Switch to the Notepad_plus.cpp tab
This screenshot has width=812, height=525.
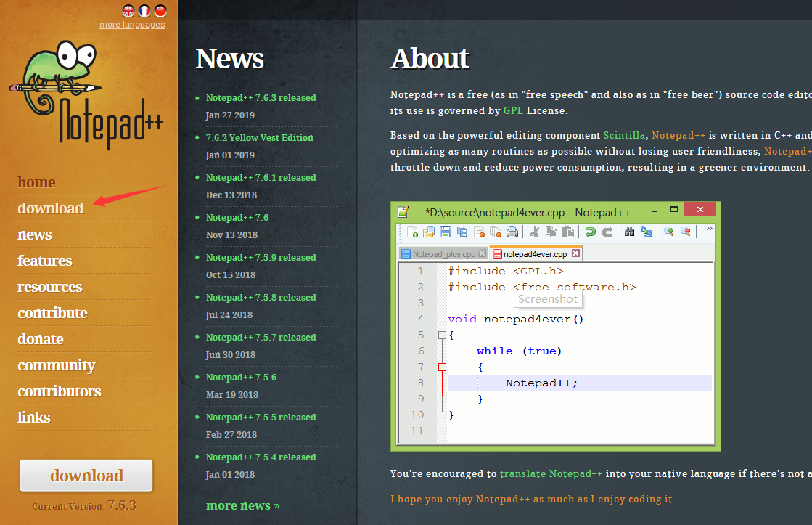[443, 254]
